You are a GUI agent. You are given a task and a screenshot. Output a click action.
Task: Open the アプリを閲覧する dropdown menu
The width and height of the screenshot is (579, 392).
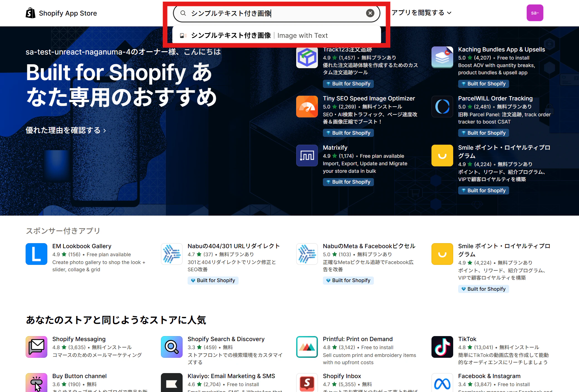point(421,13)
